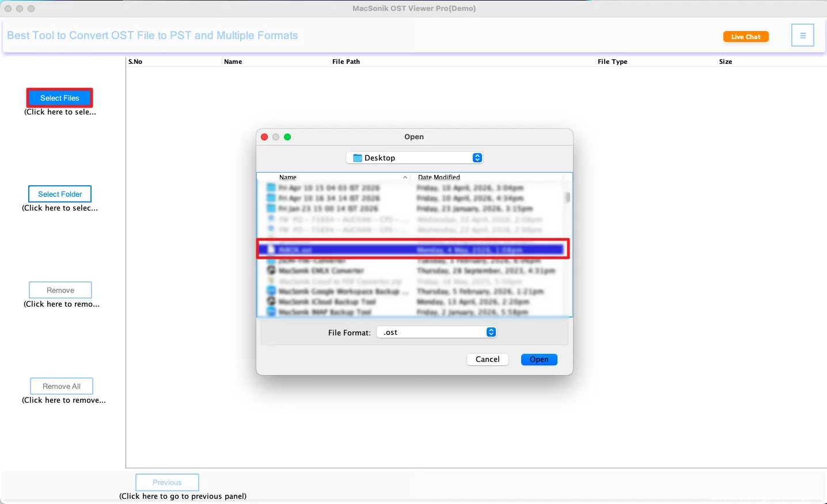Close the Open dialog with red button
This screenshot has width=827, height=504.
(x=264, y=137)
